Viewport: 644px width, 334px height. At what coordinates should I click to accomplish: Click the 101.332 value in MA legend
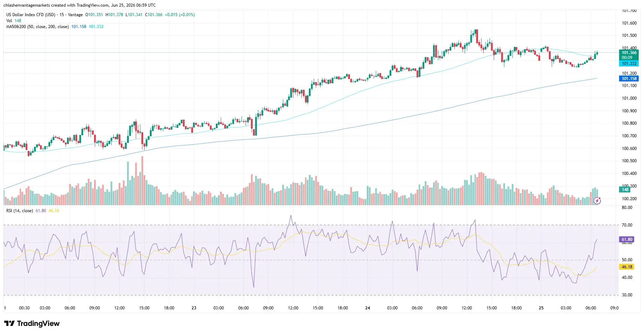(x=96, y=27)
